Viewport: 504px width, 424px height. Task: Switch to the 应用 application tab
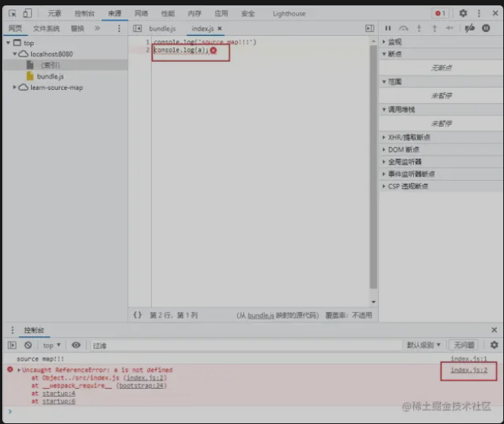pyautogui.click(x=221, y=14)
